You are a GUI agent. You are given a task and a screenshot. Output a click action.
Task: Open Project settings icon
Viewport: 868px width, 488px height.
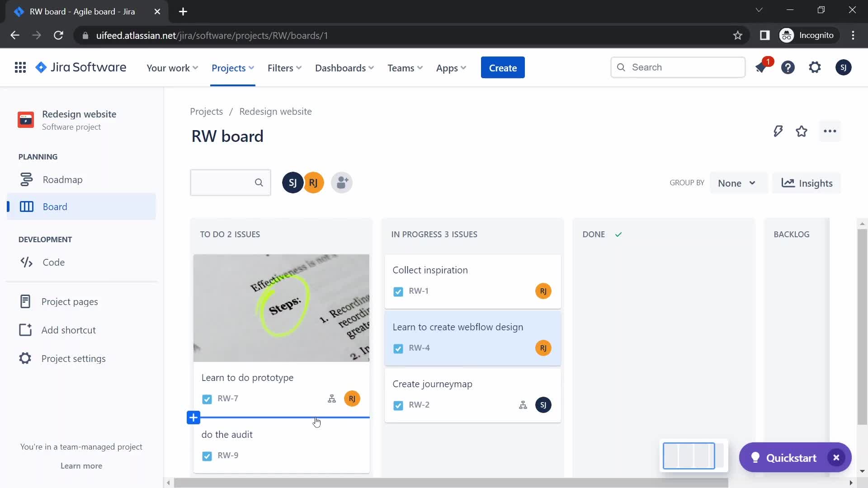click(25, 358)
